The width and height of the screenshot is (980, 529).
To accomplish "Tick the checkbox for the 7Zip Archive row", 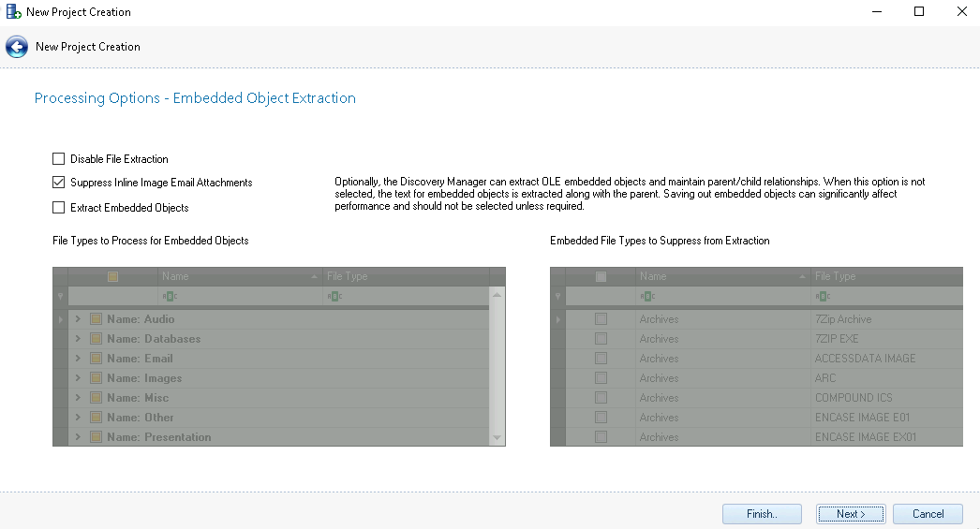I will click(601, 319).
